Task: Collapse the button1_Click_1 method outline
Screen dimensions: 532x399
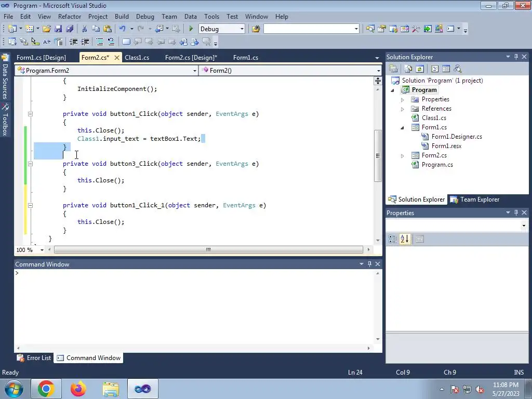Action: pos(30,205)
